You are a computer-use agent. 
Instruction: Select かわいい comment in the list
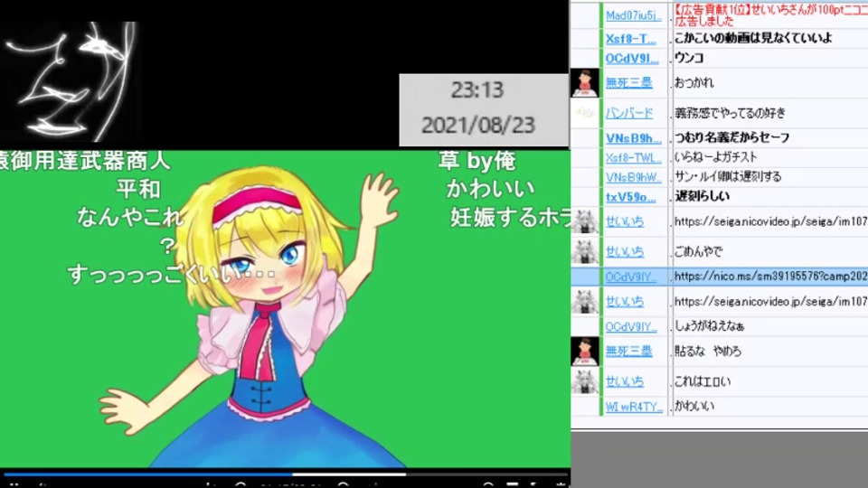click(694, 407)
